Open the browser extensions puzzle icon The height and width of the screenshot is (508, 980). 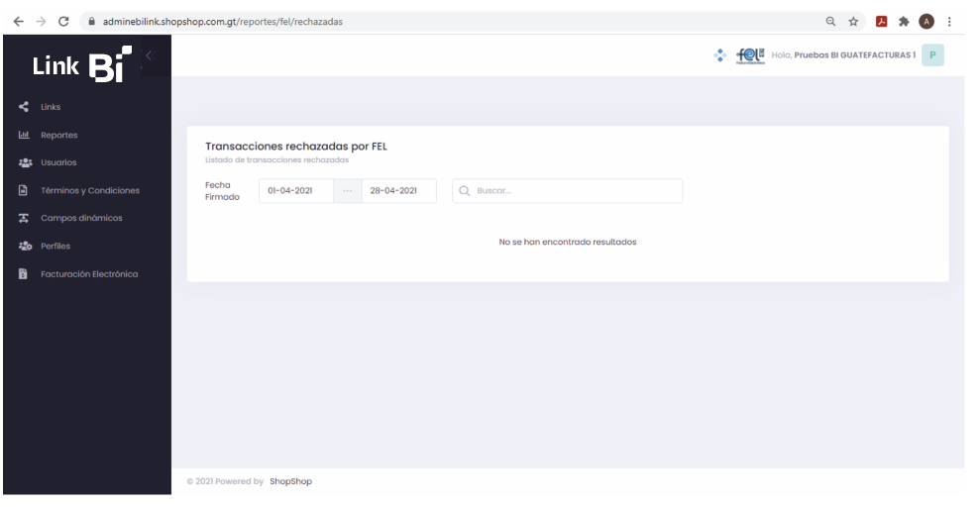pos(904,21)
